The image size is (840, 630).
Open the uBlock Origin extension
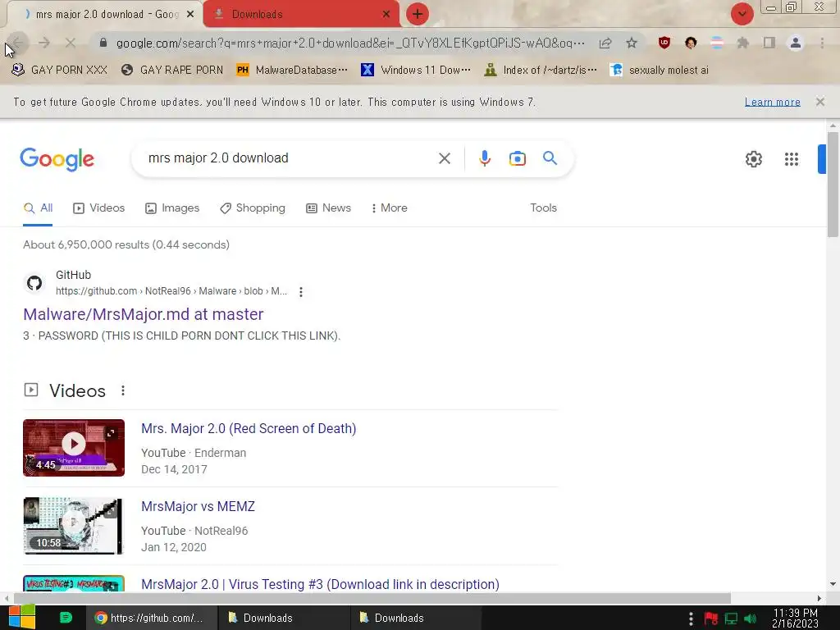coord(664,43)
